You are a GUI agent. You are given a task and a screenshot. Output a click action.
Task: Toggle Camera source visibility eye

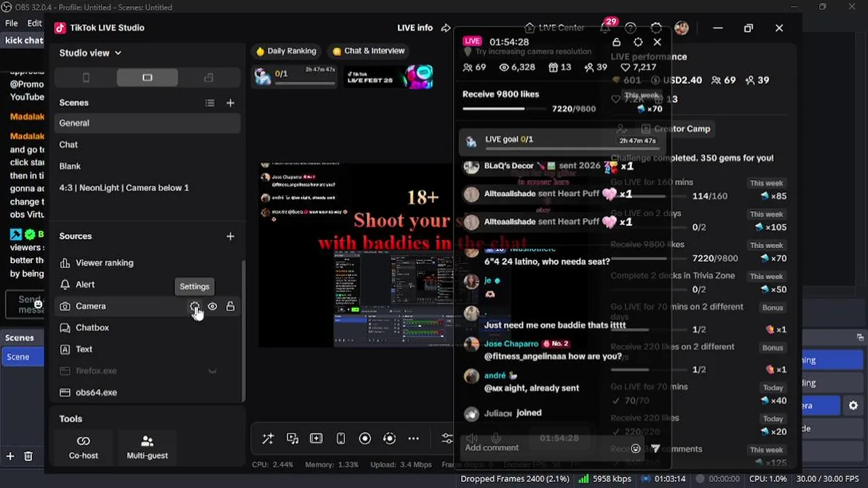point(212,306)
